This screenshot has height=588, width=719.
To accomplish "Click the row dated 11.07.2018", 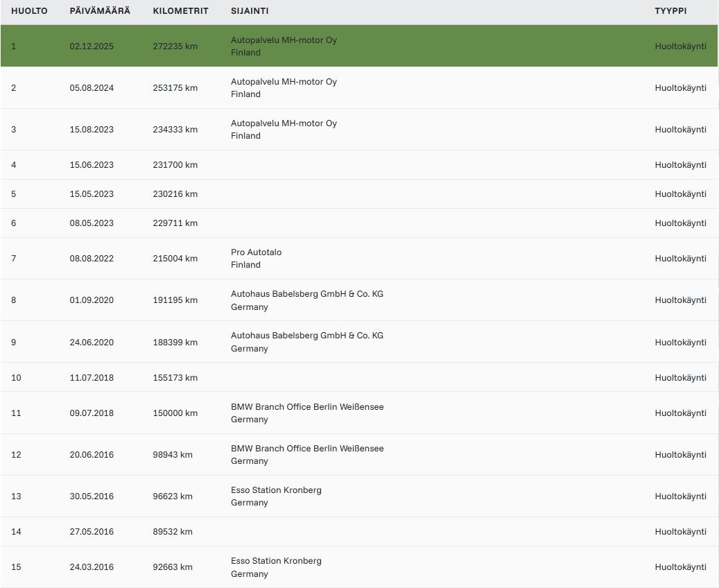I will [359, 377].
